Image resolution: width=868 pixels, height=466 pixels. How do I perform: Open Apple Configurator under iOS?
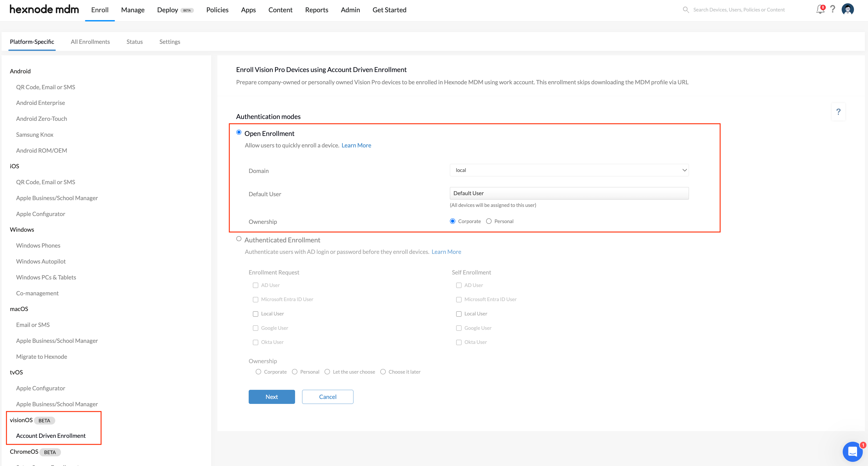(40, 214)
